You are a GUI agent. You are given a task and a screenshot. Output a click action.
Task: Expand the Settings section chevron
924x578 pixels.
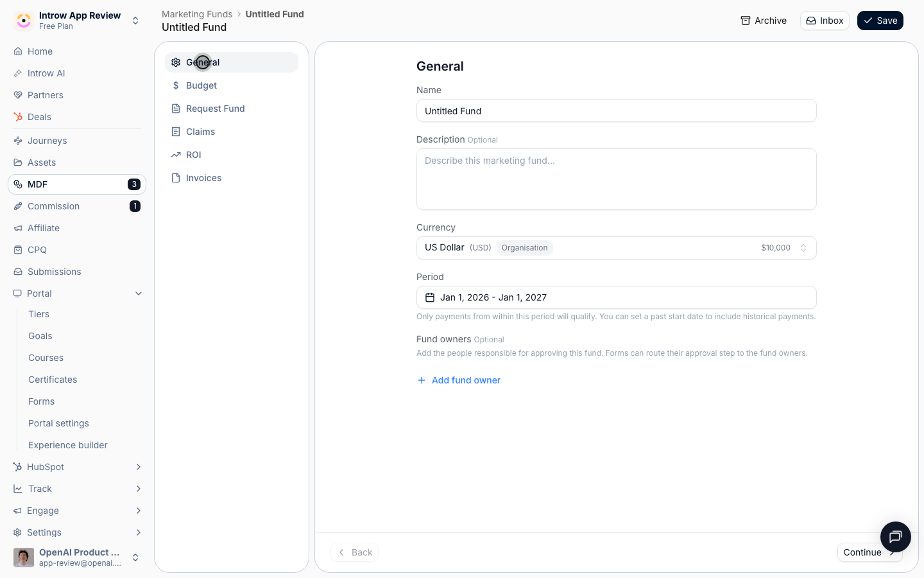point(139,532)
